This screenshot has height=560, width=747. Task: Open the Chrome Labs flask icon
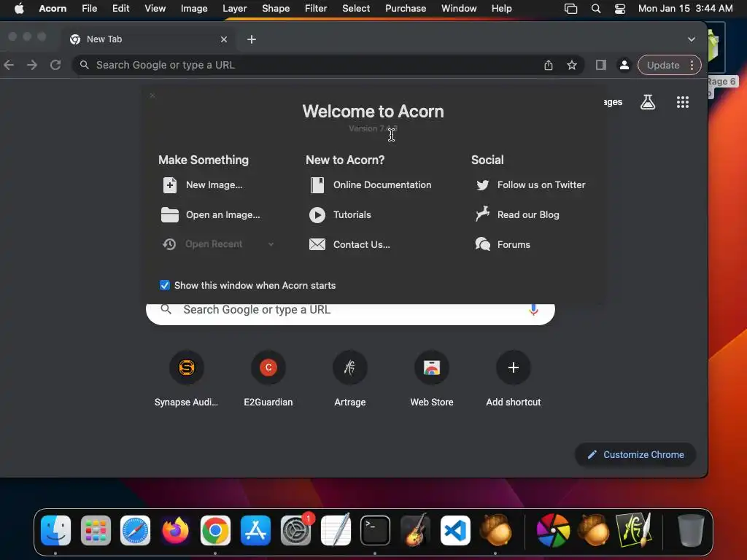point(648,102)
